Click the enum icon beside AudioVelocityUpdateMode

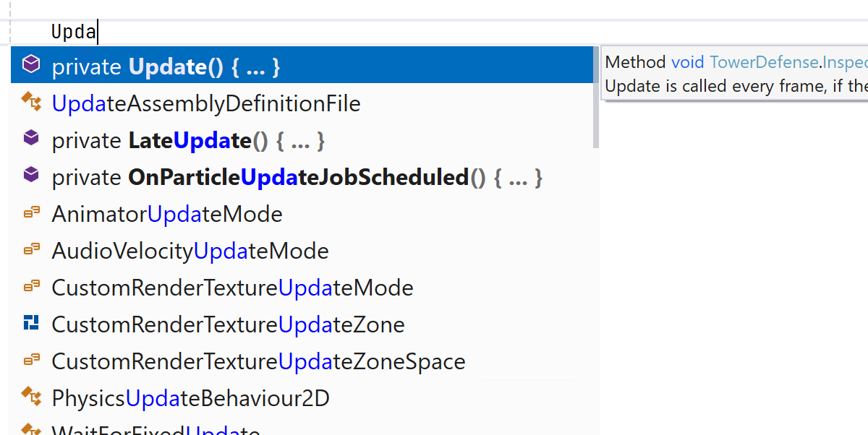tap(31, 250)
